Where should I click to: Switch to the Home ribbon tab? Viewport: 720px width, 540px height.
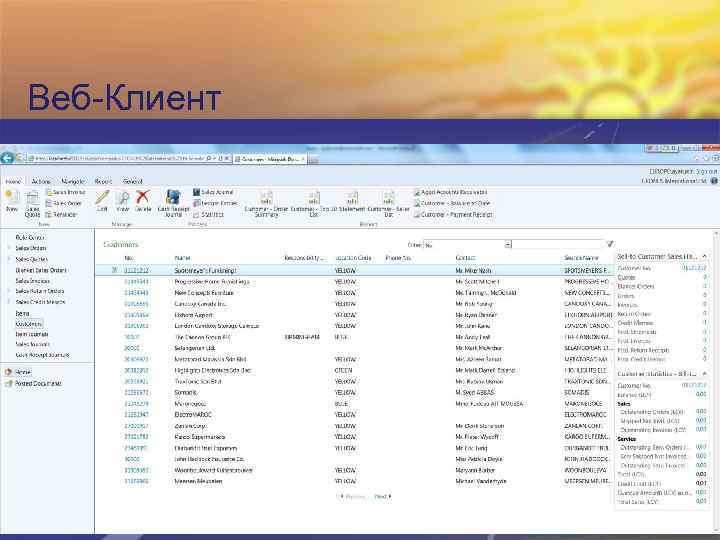pos(13,181)
